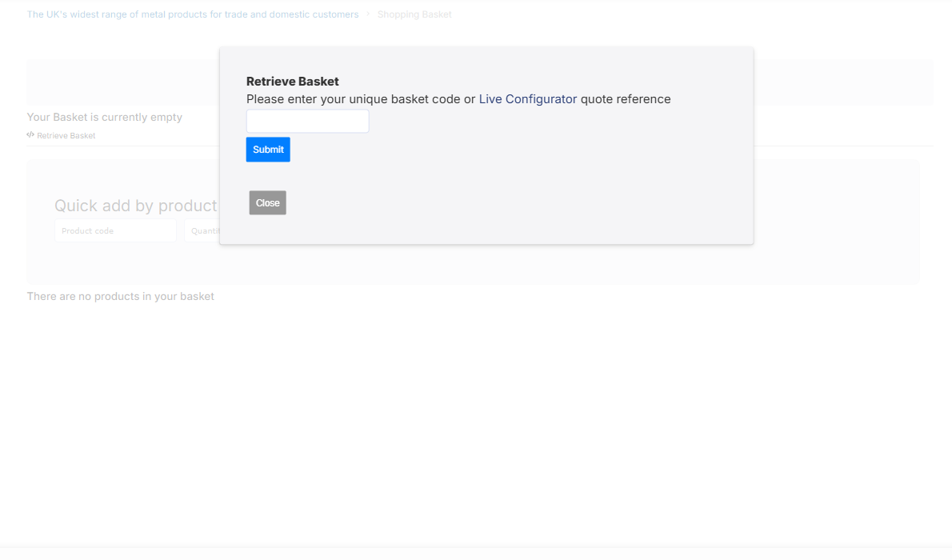
Task: Select the Shopping Basket breadcrumb
Action: tap(414, 14)
